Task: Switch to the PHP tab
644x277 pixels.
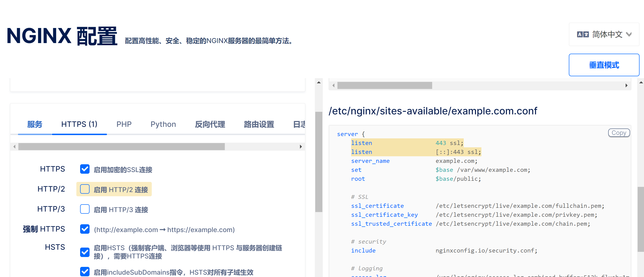Action: [x=124, y=124]
